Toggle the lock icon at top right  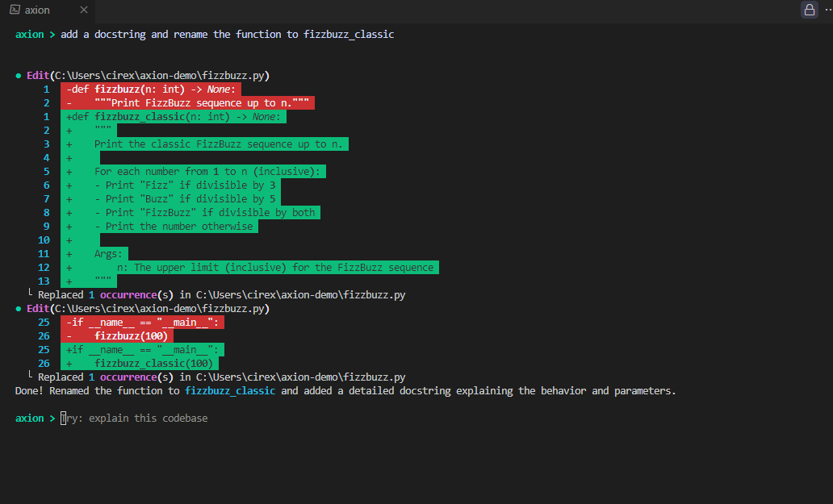point(809,10)
